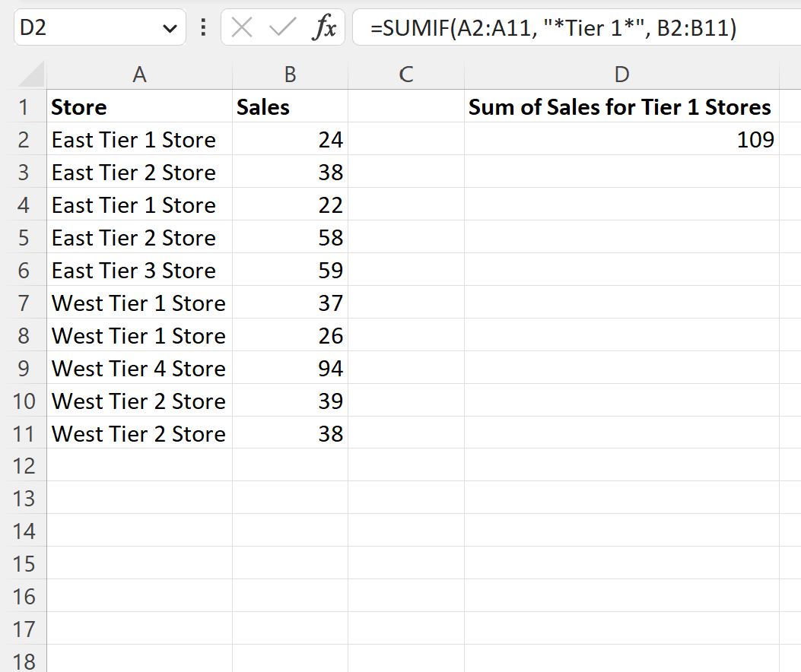Click cell B7 containing 37
This screenshot has height=672, width=801.
pyautogui.click(x=290, y=303)
